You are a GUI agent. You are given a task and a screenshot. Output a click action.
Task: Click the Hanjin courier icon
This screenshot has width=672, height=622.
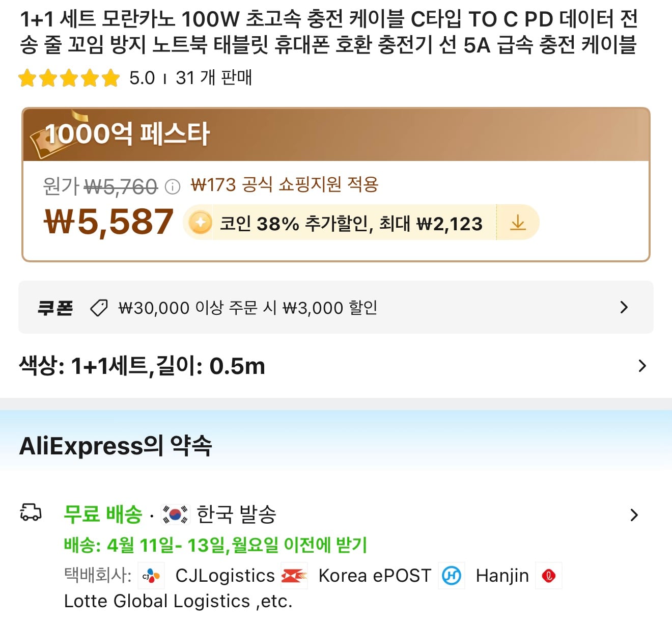pos(451,576)
